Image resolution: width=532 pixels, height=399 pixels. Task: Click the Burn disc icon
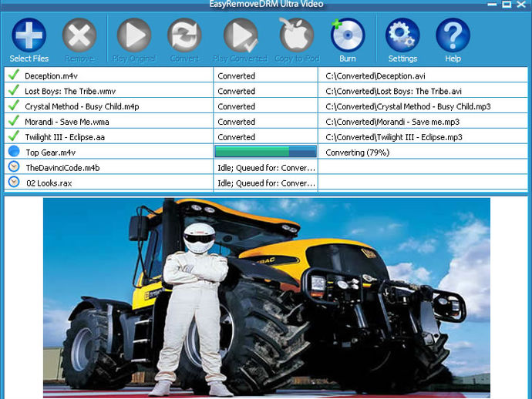(348, 35)
